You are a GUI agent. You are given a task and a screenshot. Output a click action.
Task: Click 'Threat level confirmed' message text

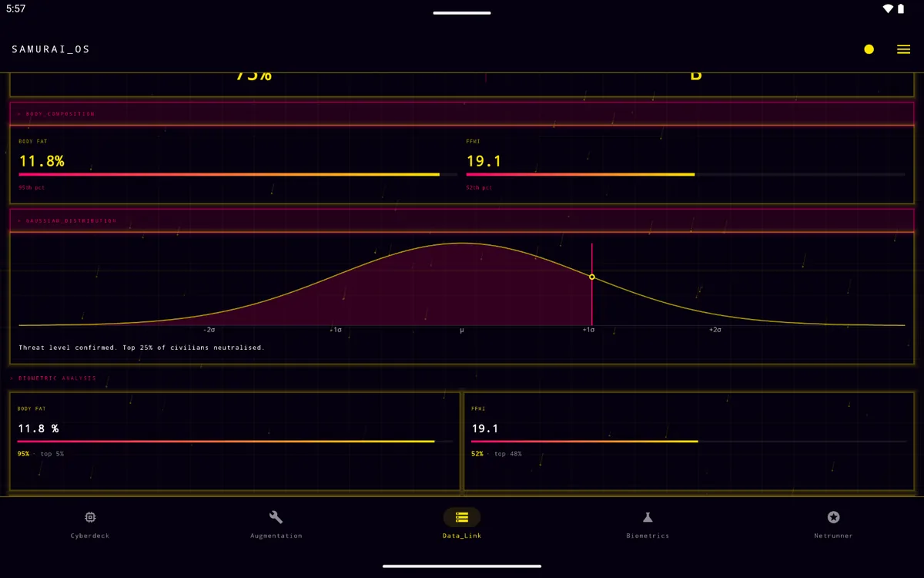point(142,348)
